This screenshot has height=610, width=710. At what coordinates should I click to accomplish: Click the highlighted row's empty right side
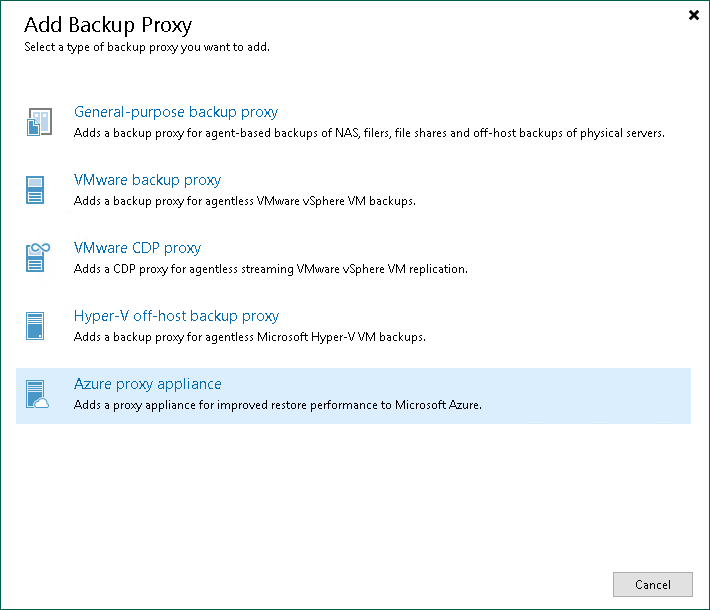(x=600, y=395)
